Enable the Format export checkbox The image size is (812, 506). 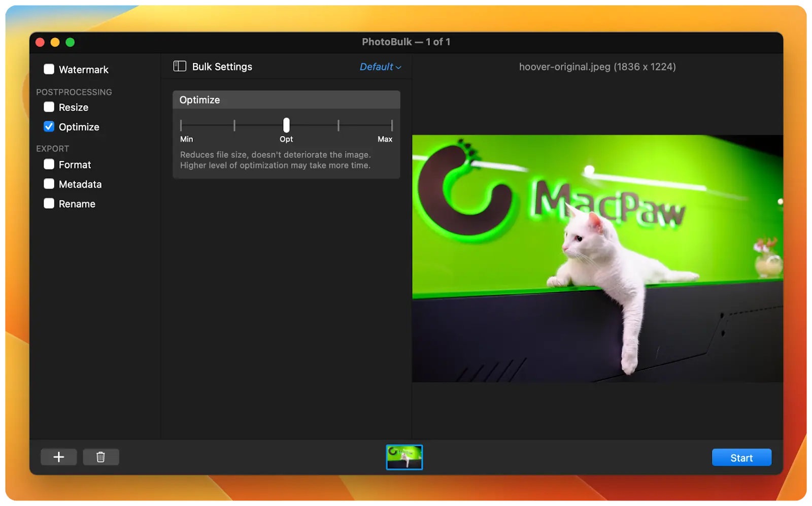pyautogui.click(x=49, y=164)
